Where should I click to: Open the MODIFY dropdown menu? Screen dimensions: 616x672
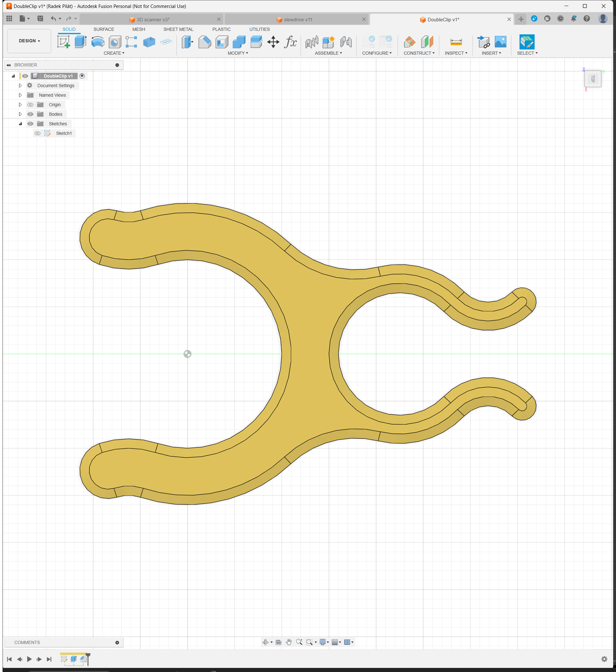click(238, 53)
